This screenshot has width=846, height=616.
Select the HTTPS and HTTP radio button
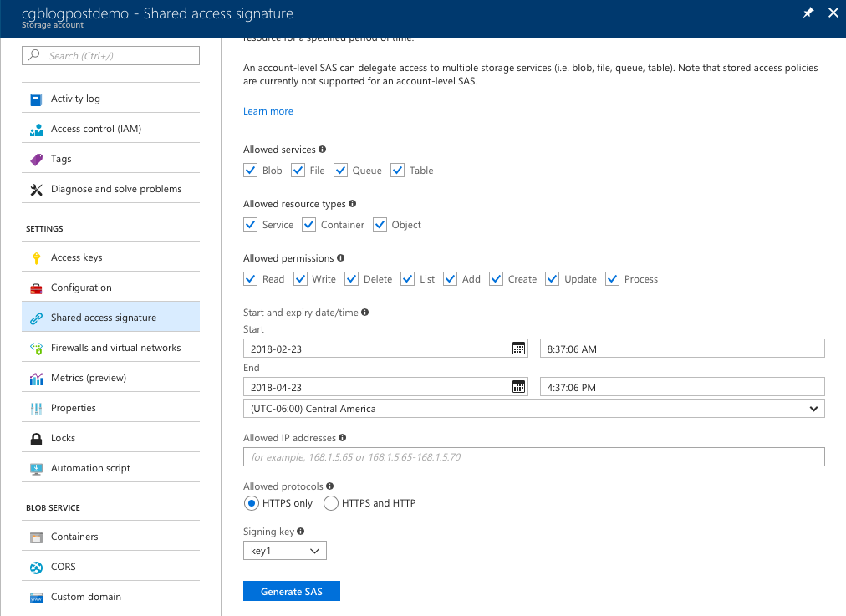point(331,503)
